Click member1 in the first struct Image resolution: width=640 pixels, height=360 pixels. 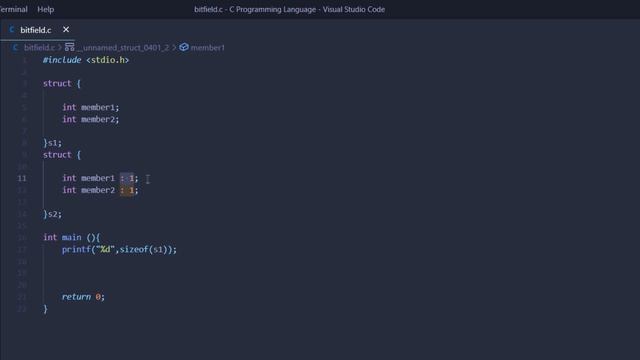pos(98,107)
